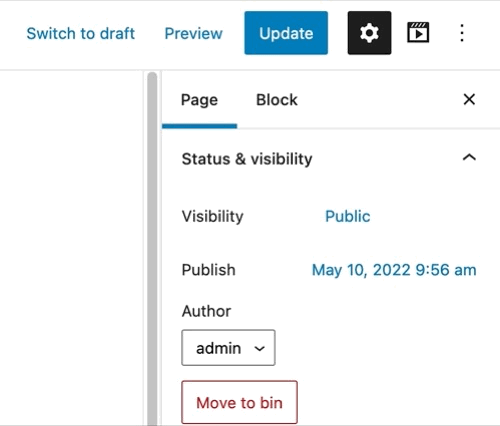Open the Preview option
500x426 pixels.
[x=194, y=33]
